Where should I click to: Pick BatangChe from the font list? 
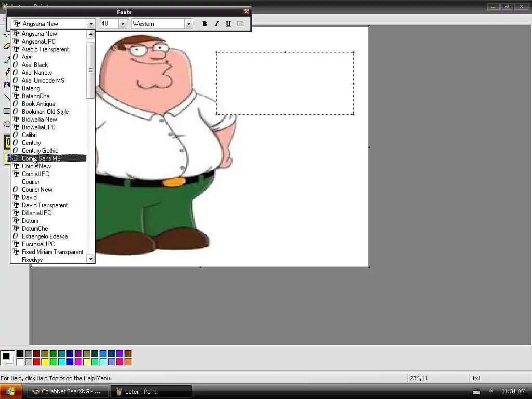coord(48,96)
